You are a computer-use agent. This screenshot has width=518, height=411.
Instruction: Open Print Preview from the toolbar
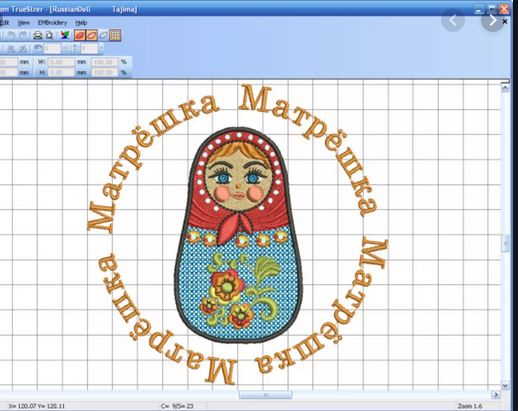[x=50, y=35]
